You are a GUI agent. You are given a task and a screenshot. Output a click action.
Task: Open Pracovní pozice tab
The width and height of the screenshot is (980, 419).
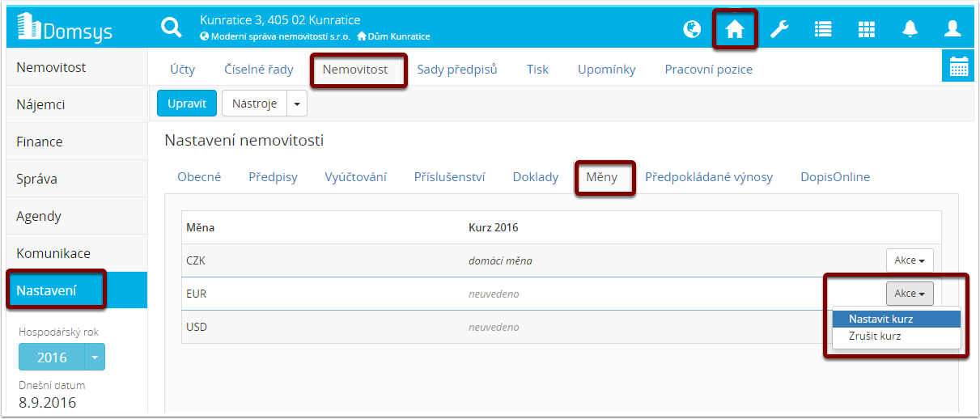(709, 70)
